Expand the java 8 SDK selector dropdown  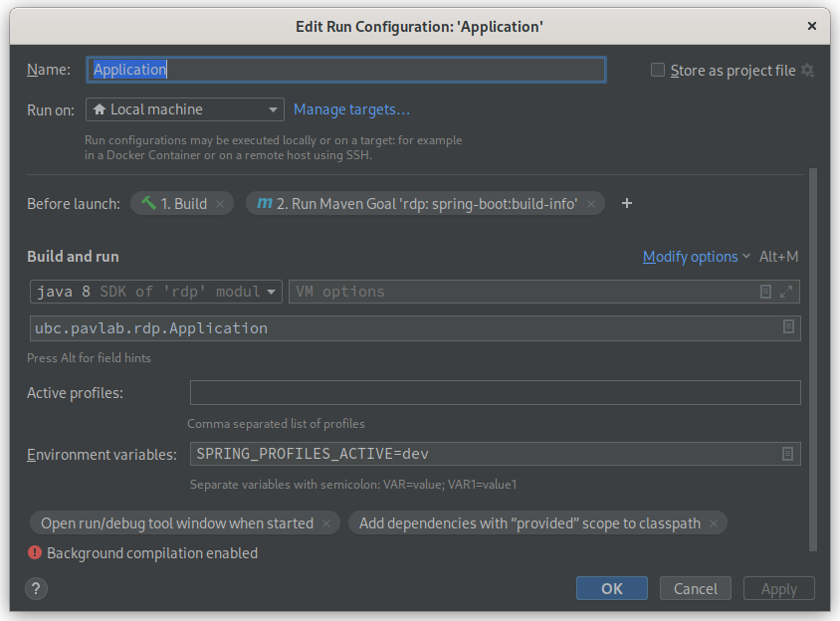(x=272, y=292)
